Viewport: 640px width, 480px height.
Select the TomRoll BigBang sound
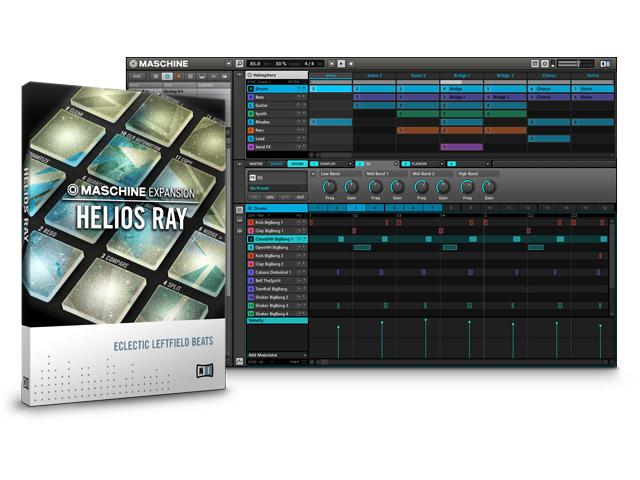[277, 289]
